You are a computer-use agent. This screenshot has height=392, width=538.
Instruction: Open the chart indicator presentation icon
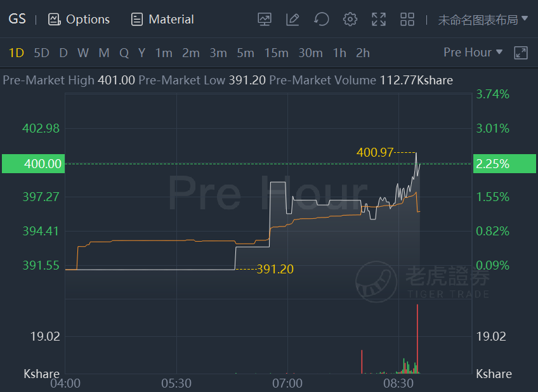265,19
